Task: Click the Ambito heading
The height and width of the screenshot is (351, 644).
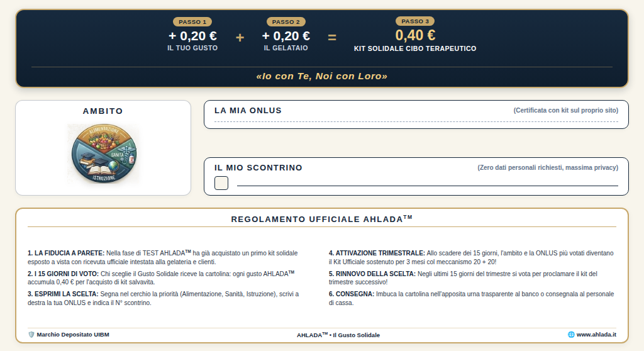Action: (x=103, y=111)
